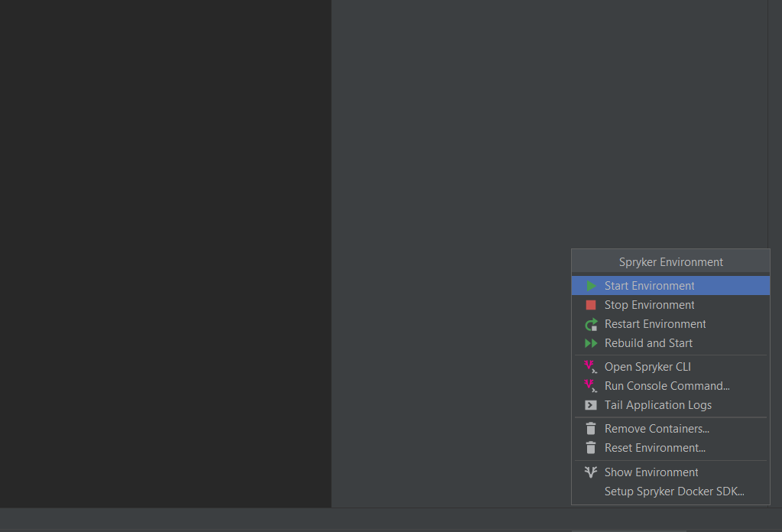782x532 pixels.
Task: Click the Rebuild and Start double-arrow icon
Action: 591,343
